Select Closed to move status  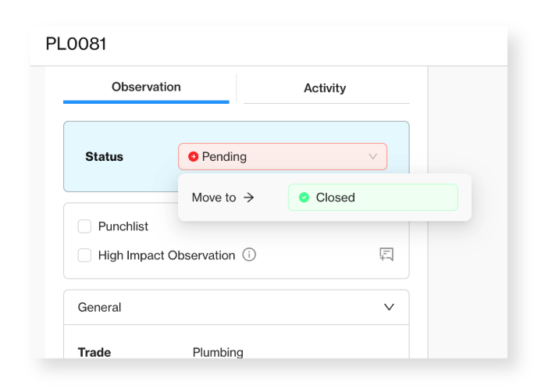[x=373, y=198]
